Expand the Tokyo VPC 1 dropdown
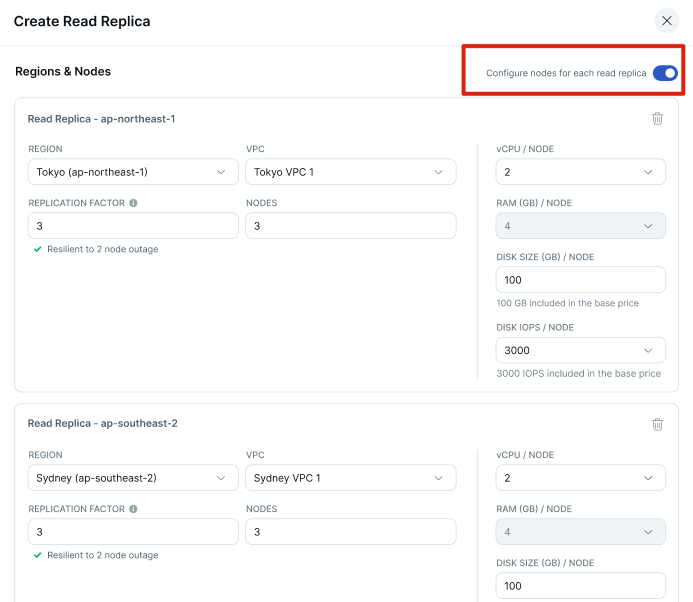Screen dimensions: 693x602 tap(350, 172)
